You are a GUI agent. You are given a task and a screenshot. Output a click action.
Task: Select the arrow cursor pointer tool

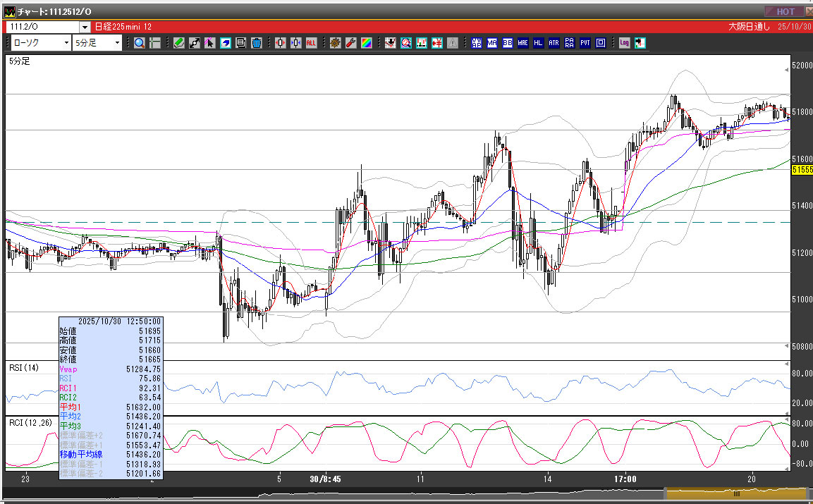[209, 43]
